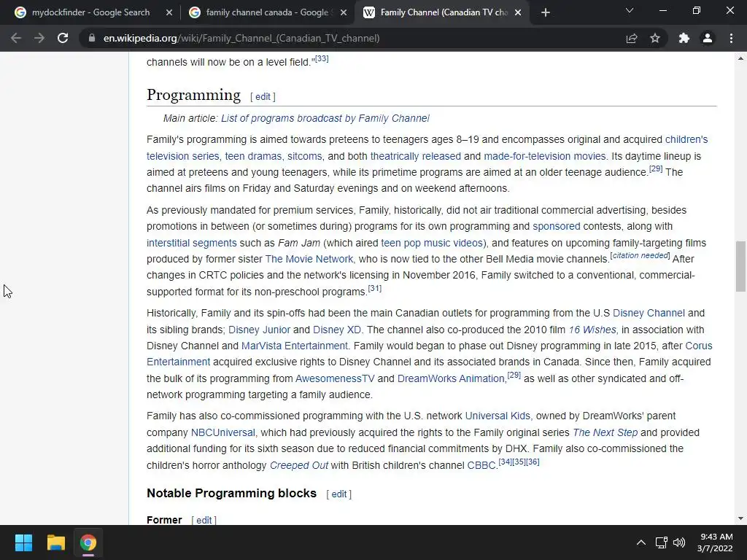Open The Movie Network link
The height and width of the screenshot is (560, 747).
click(x=309, y=259)
